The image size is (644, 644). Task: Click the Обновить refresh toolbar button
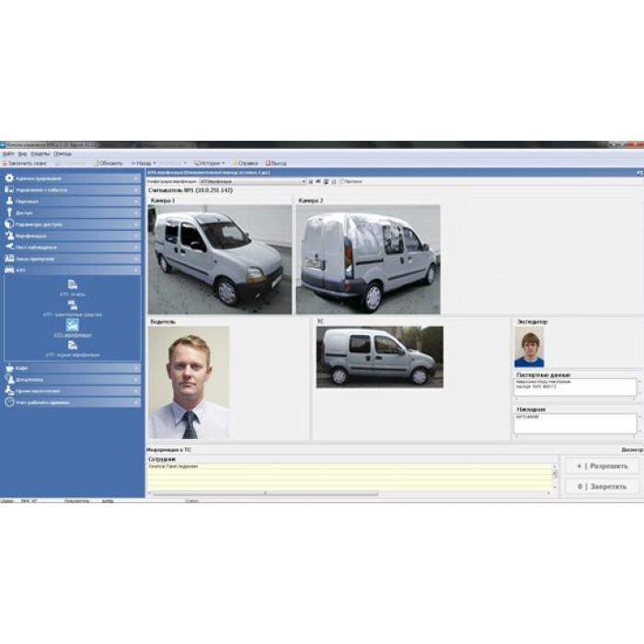click(x=109, y=163)
